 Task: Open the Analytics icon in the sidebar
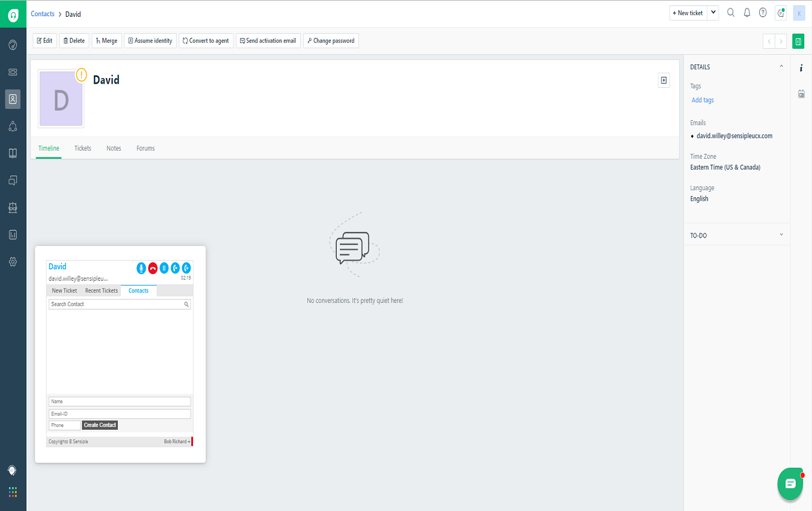[13, 234]
